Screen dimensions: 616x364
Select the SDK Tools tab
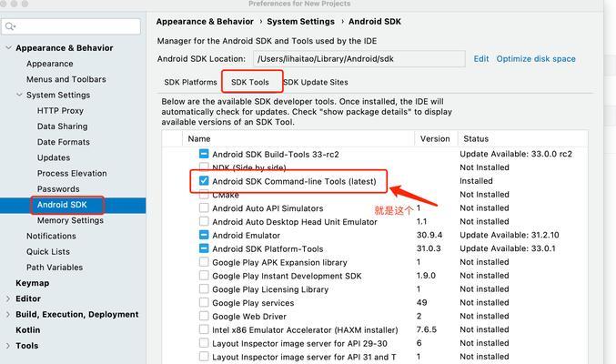(250, 82)
